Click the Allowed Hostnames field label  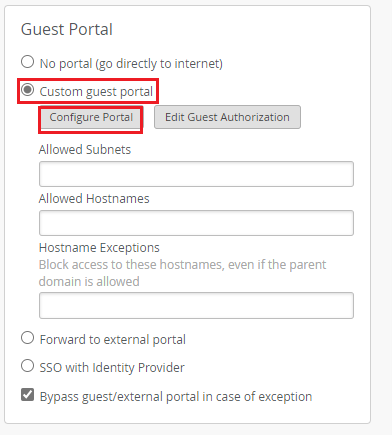pos(94,199)
